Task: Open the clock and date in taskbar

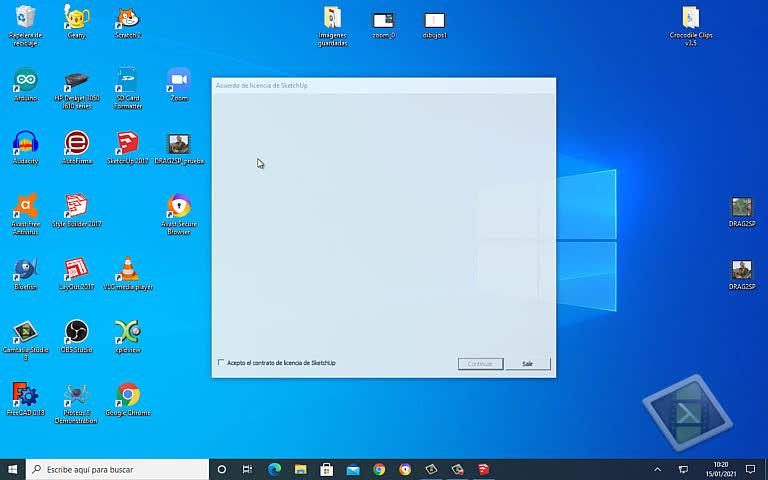Action: [x=720, y=469]
